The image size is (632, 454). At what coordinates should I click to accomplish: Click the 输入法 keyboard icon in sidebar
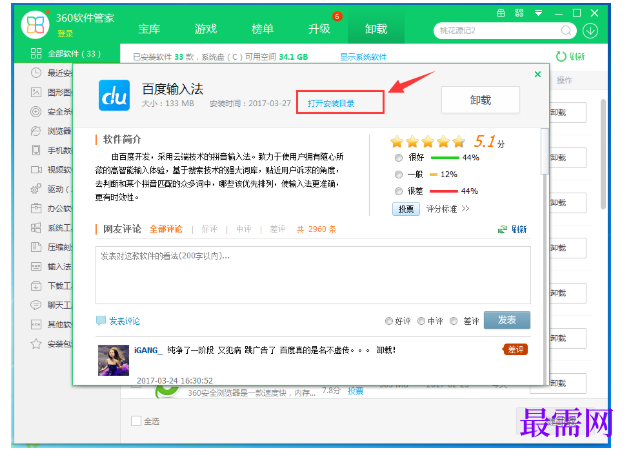pos(36,266)
